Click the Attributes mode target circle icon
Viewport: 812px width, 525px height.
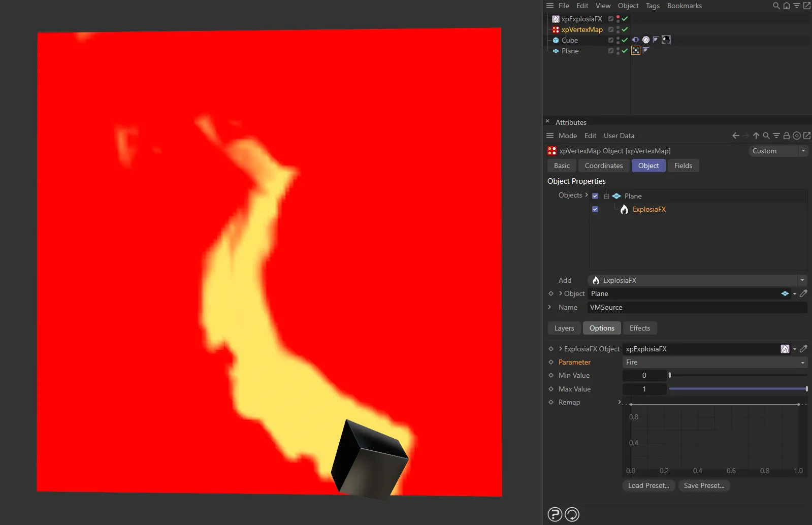click(x=796, y=136)
